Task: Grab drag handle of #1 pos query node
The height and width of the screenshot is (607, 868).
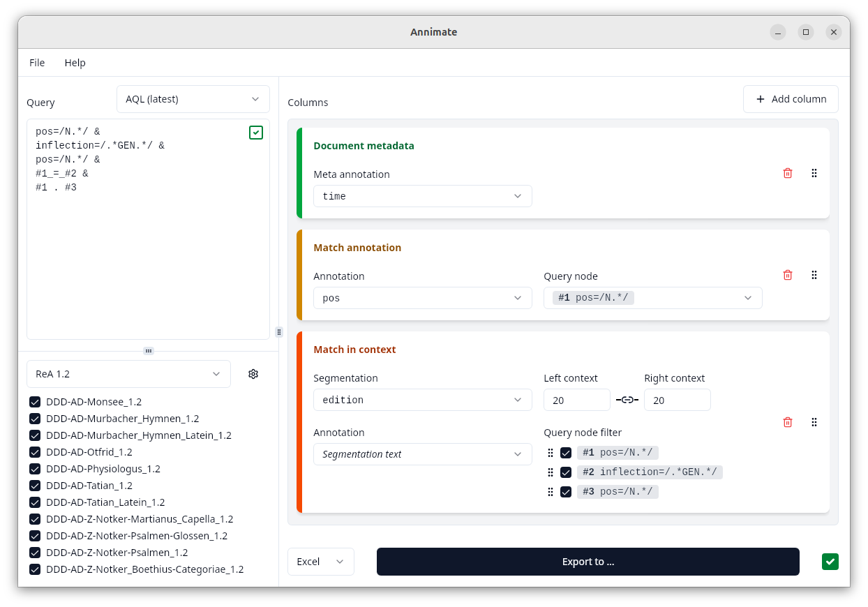Action: (x=550, y=453)
